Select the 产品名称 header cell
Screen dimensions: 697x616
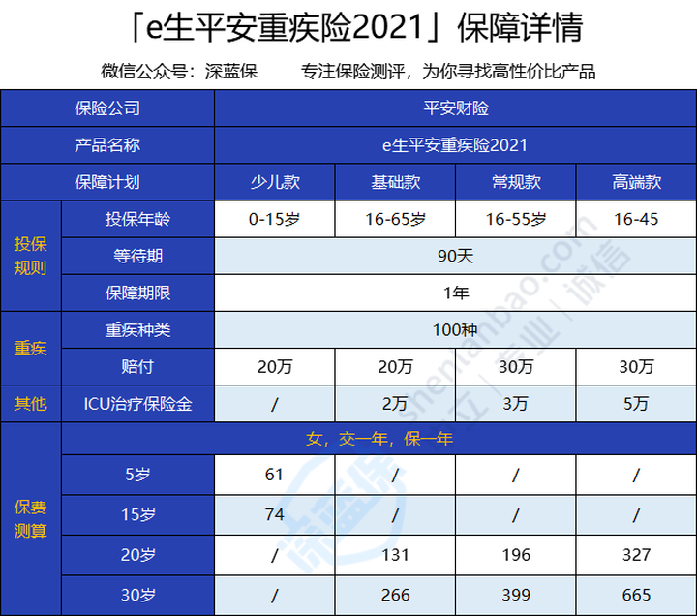107,145
